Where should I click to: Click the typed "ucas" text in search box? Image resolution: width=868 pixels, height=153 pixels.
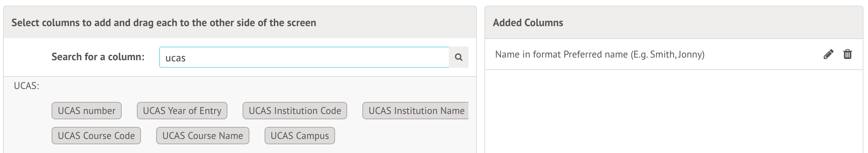[175, 58]
